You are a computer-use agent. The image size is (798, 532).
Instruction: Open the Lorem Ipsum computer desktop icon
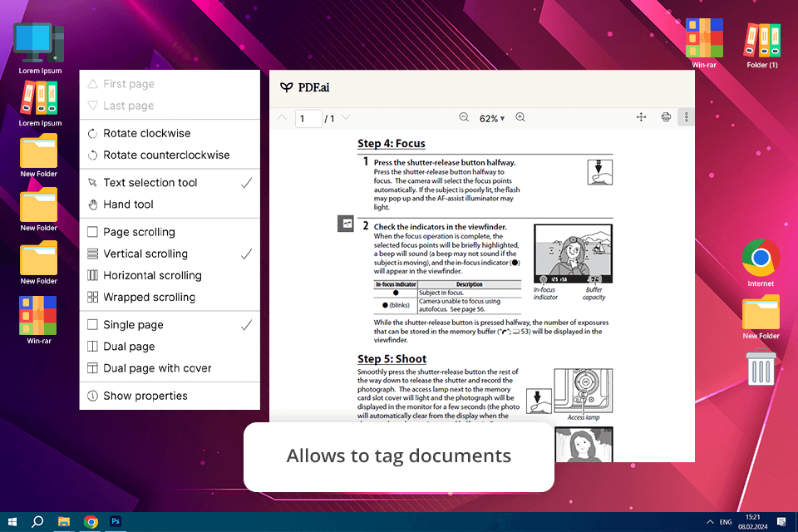point(39,48)
